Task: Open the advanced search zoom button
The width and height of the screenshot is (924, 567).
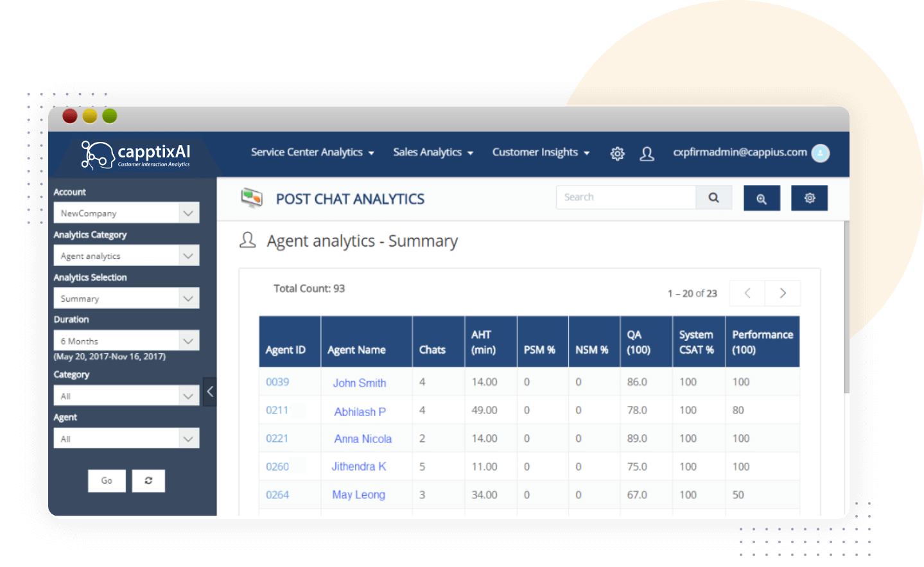Action: pyautogui.click(x=762, y=198)
